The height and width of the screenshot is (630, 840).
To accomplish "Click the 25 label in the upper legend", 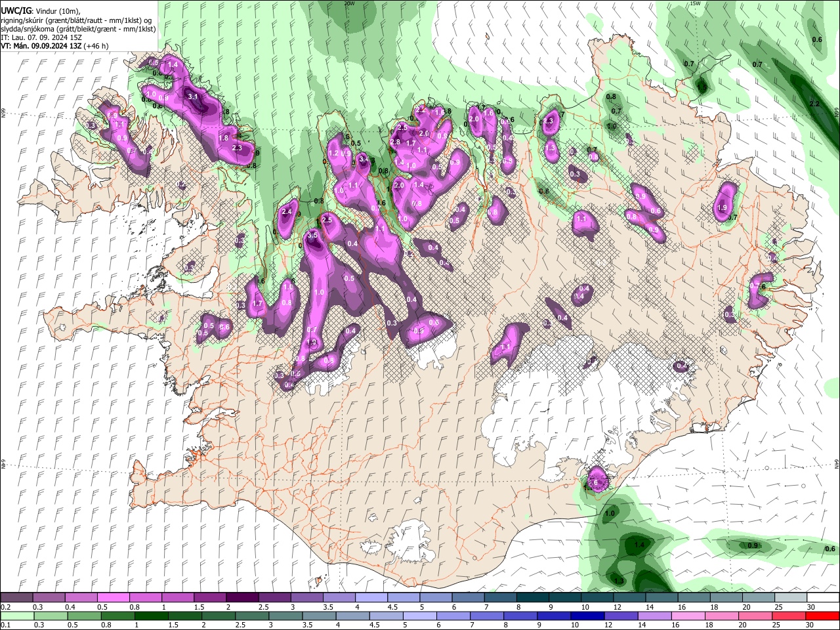I will pos(778,607).
